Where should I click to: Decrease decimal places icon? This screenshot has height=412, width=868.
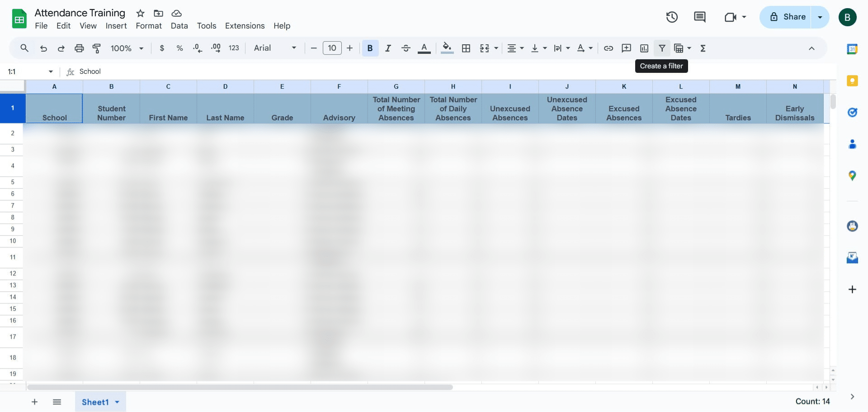[198, 48]
